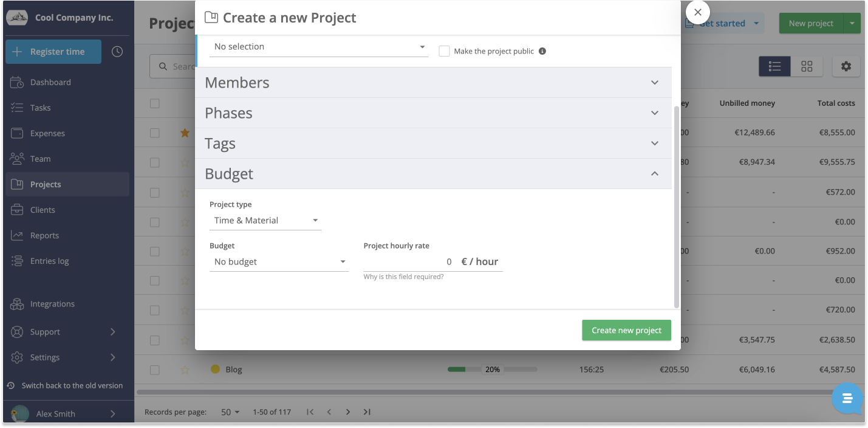Click the Blog project yellow color dot
Image resolution: width=868 pixels, height=428 pixels.
(x=215, y=369)
